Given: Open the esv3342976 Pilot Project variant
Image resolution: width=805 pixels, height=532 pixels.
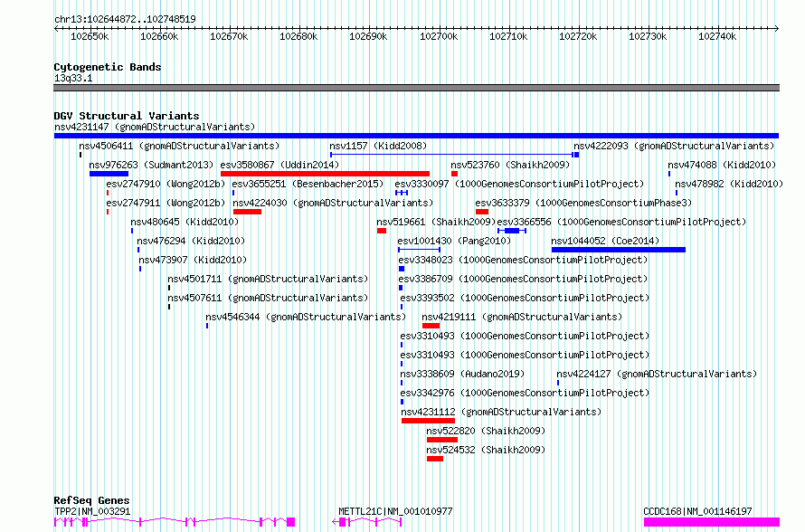Looking at the screenshot, I should tap(525, 393).
